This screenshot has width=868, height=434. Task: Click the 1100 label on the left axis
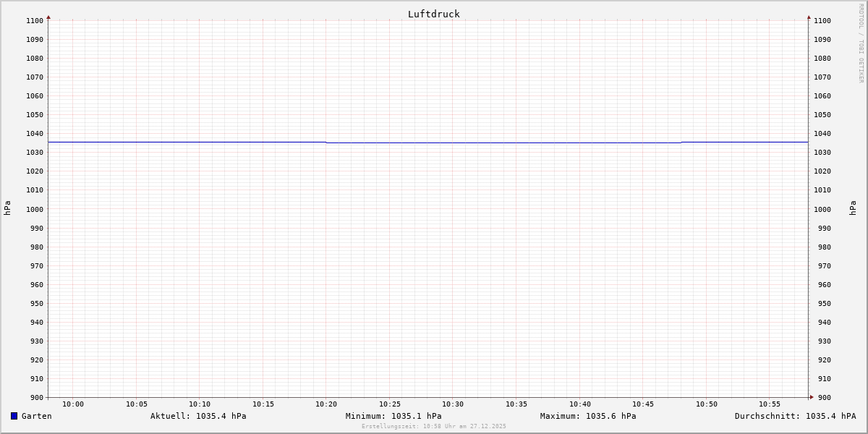[x=34, y=20]
